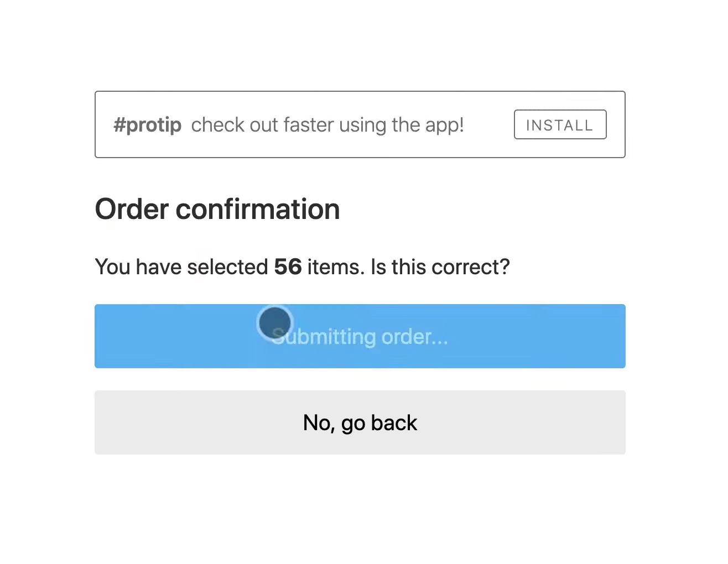The width and height of the screenshot is (728, 564).
Task: Click the INSTALL button in the protip banner
Action: [x=560, y=124]
